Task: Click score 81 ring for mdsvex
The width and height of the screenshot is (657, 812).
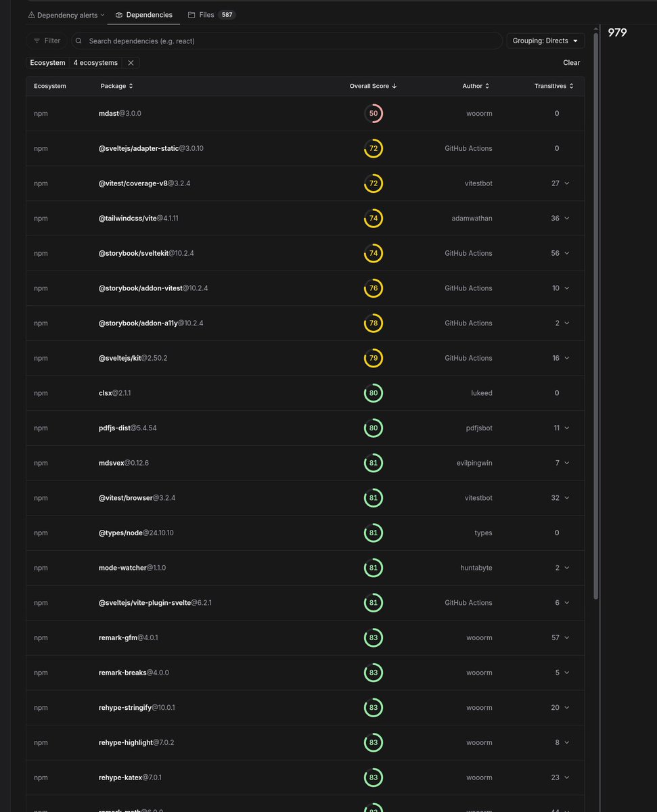Action: coord(373,463)
